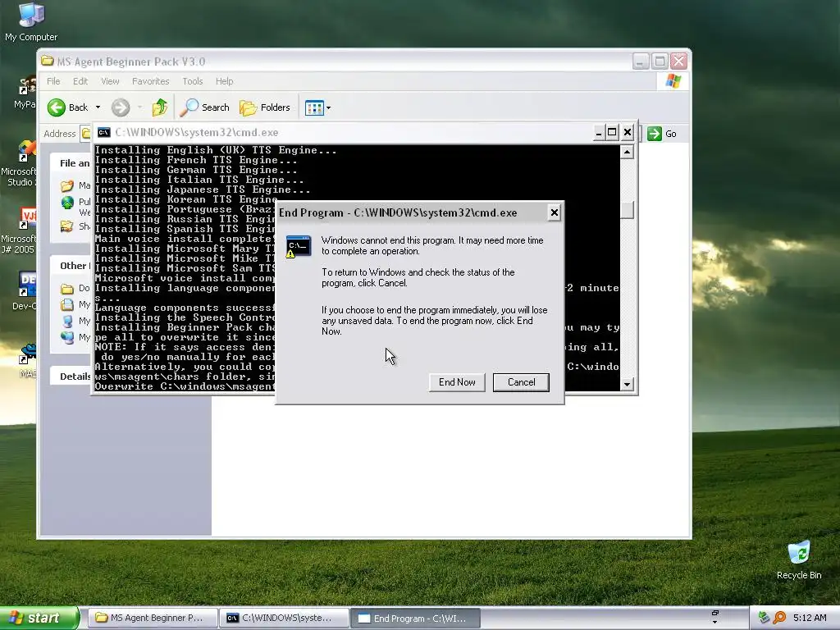
Task: Toggle the Folders pane button
Action: point(265,107)
